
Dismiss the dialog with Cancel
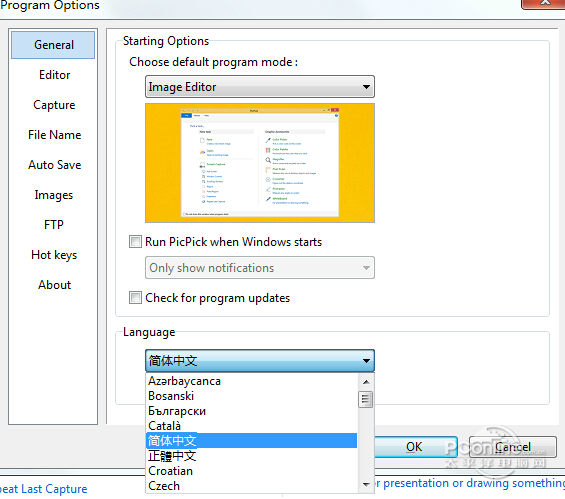[513, 447]
